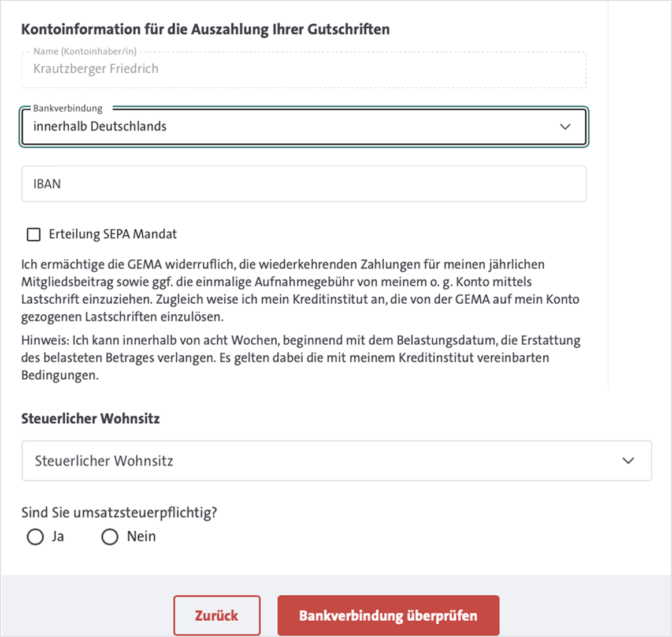This screenshot has width=672, height=637.
Task: Click inside the IBAN input field
Action: click(x=231, y=183)
